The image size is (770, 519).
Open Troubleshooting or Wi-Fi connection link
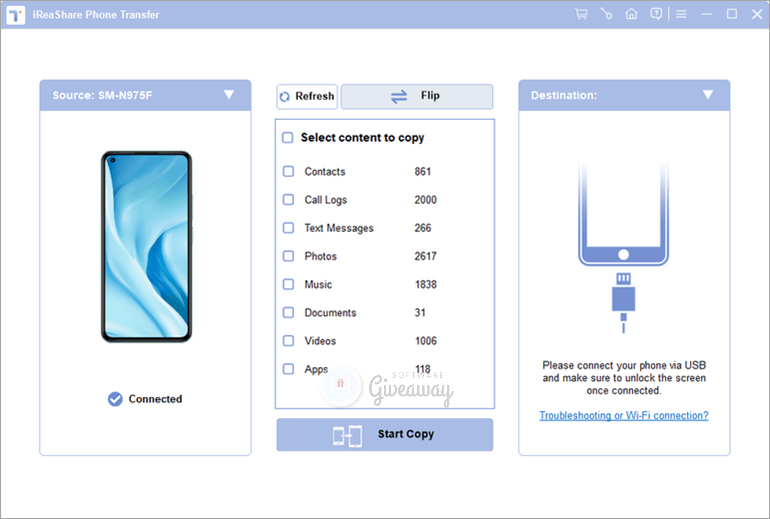tap(624, 415)
